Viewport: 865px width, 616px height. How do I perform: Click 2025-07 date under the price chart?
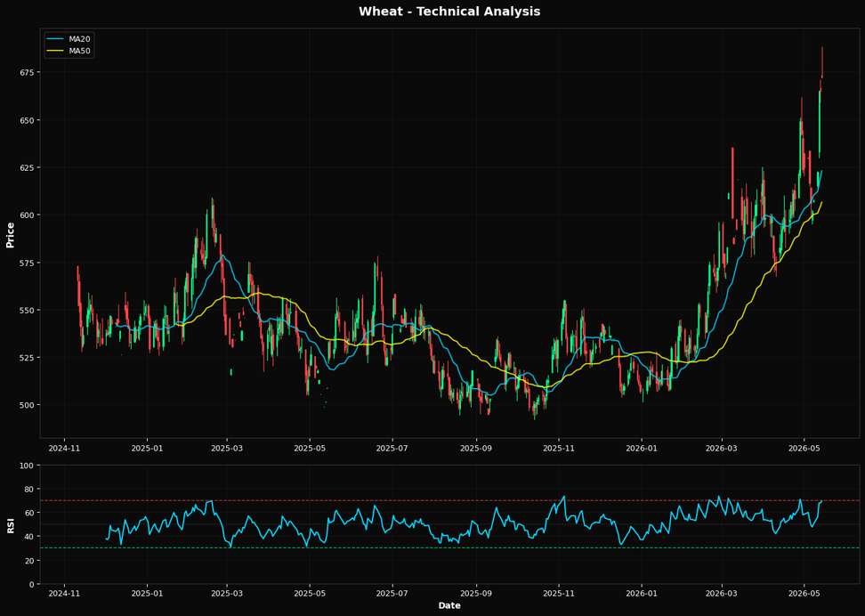click(392, 448)
